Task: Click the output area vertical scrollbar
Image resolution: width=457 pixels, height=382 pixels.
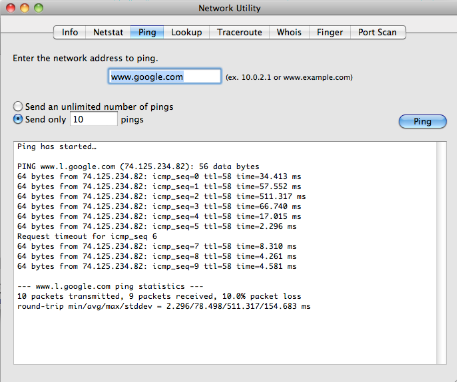Action: (441, 253)
